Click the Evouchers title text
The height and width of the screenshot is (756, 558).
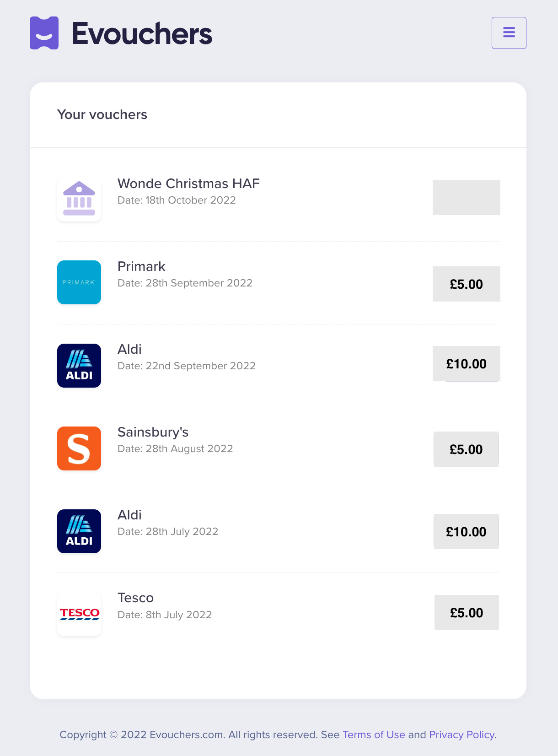point(142,33)
